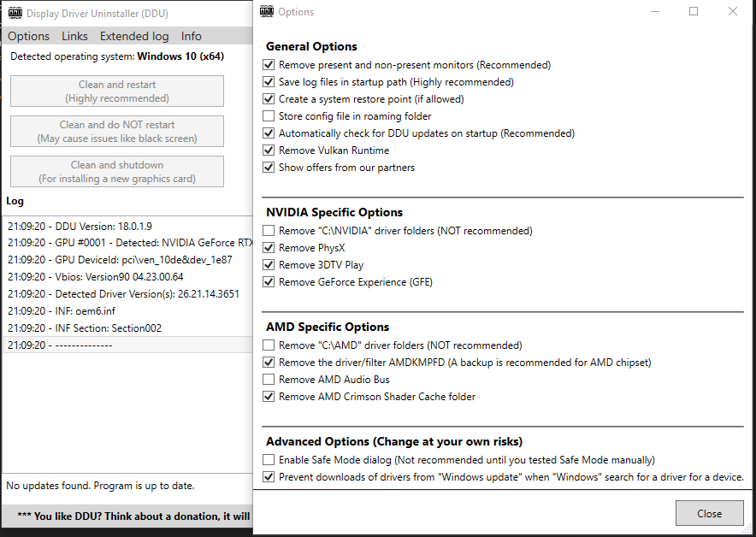Click 'No updates found' status text
The image size is (756, 537).
click(x=100, y=486)
